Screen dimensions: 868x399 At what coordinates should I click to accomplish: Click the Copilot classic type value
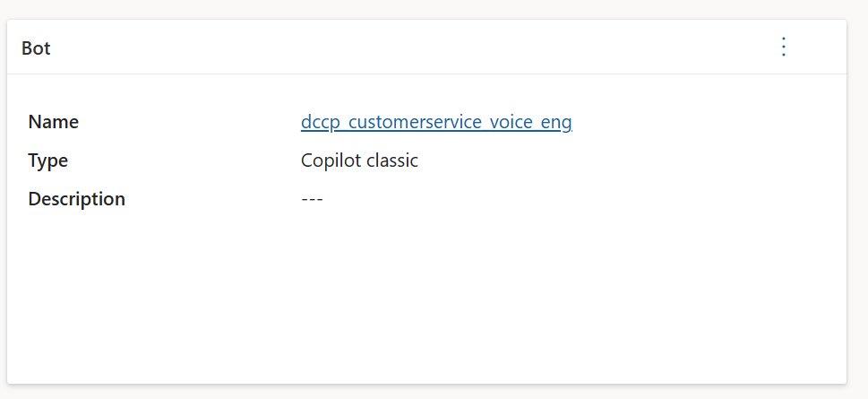(359, 160)
